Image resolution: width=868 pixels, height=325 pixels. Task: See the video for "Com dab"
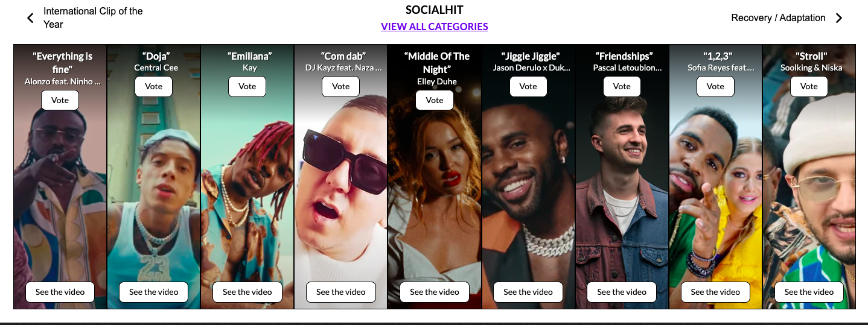click(340, 292)
